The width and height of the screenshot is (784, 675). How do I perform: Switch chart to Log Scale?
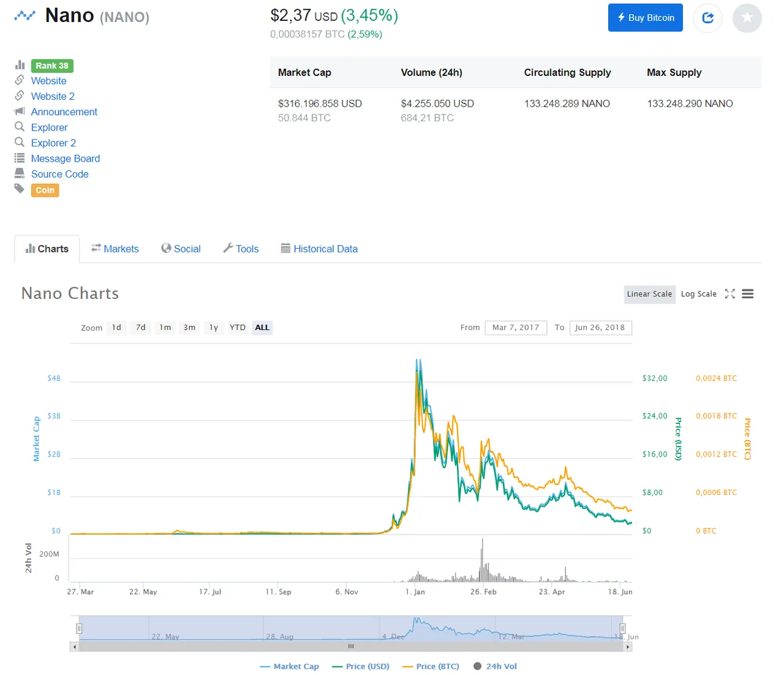[x=699, y=294]
